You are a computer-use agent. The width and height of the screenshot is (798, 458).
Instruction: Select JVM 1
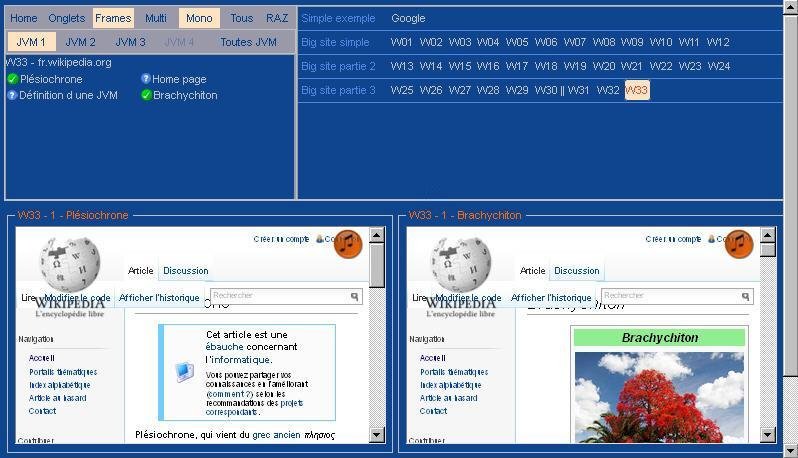[x=31, y=42]
